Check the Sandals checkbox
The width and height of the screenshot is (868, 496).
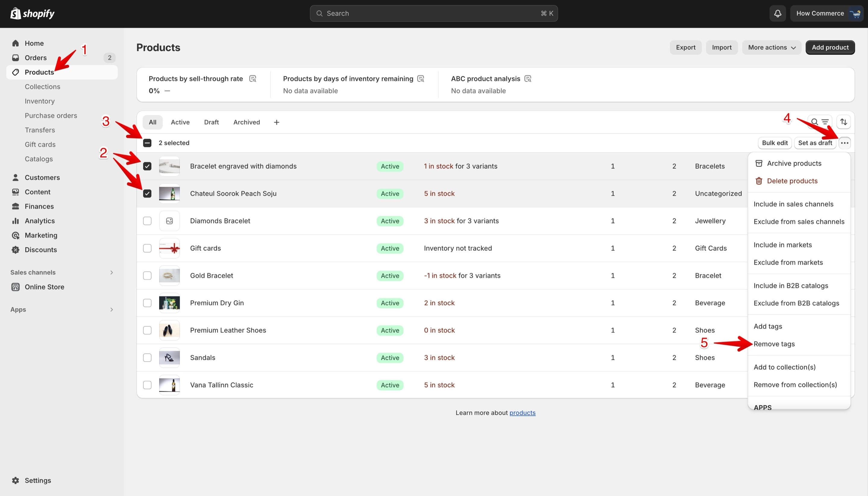click(147, 358)
